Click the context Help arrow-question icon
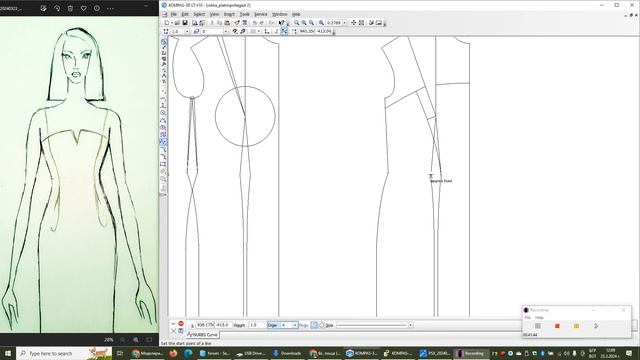This screenshot has height=360, width=640. point(281,23)
